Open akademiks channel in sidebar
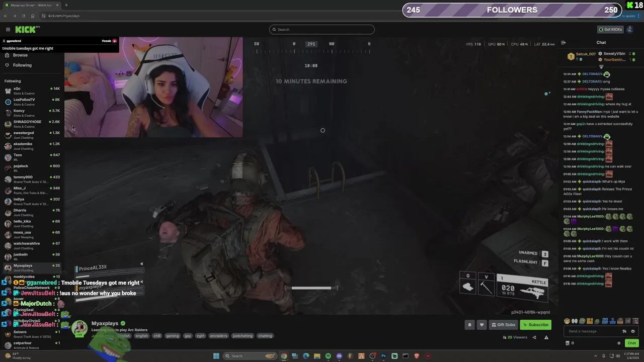Image resolution: width=644 pixels, height=362 pixels. (32, 146)
